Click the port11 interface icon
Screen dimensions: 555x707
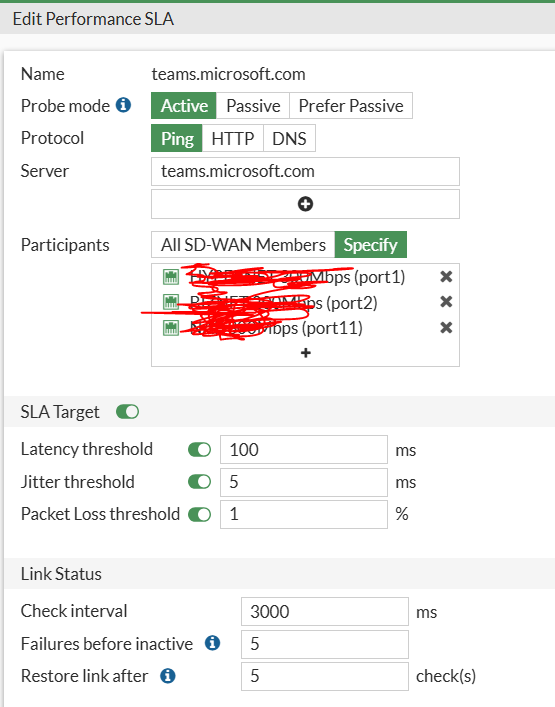(171, 328)
